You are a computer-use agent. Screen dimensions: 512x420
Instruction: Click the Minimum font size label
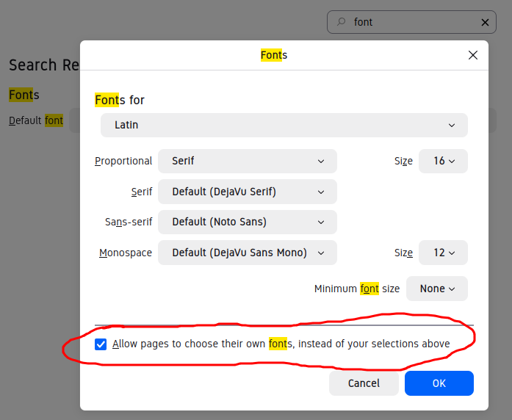click(357, 289)
